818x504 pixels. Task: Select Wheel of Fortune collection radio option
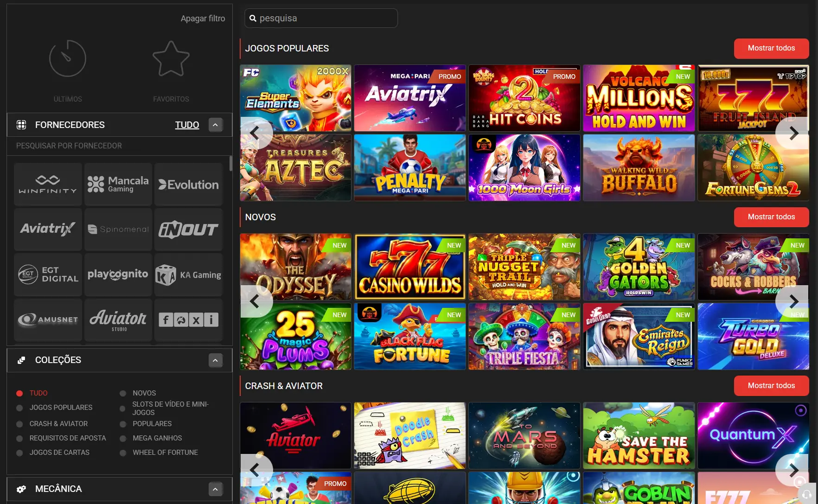click(x=123, y=453)
